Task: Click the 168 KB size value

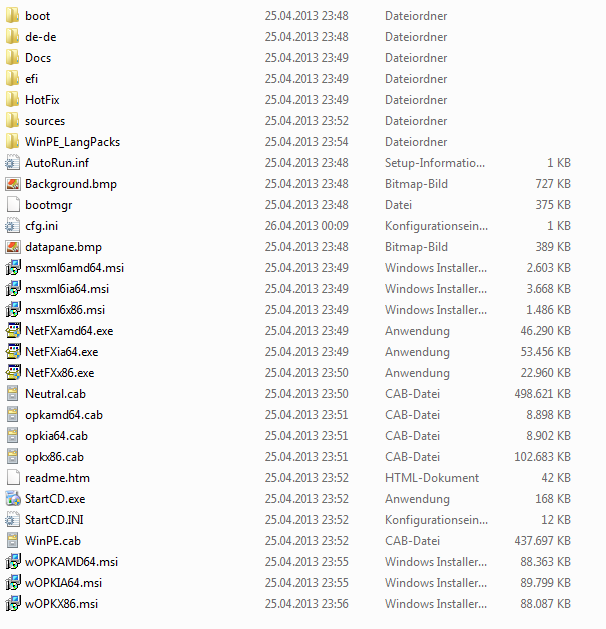Action: [553, 499]
